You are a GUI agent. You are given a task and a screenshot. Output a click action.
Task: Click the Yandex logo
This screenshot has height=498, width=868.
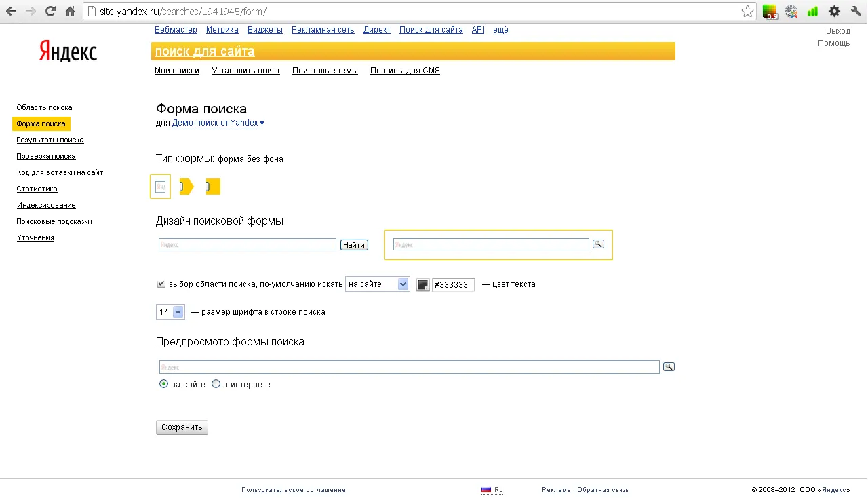tap(68, 51)
